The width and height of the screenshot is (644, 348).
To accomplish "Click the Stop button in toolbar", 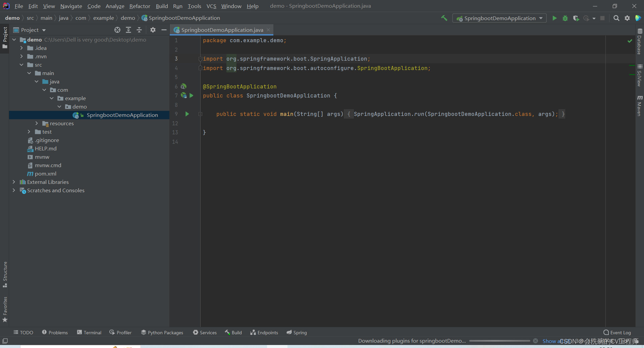I will (602, 18).
